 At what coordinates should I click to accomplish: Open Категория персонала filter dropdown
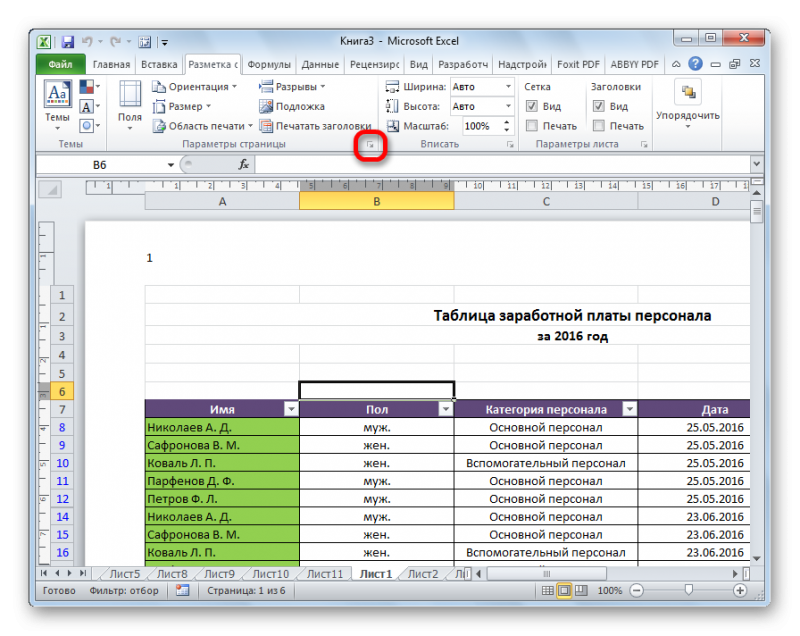(629, 410)
